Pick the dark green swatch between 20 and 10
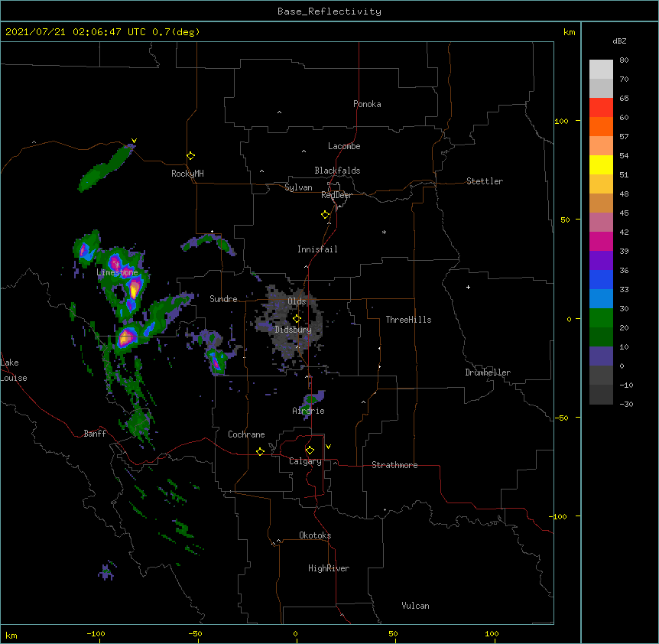The image size is (659, 644). coord(601,337)
